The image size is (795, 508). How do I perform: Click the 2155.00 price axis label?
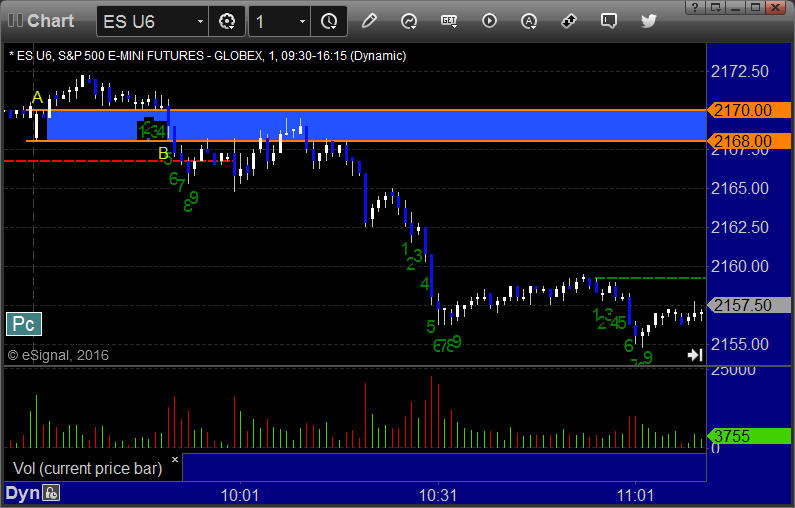point(740,345)
